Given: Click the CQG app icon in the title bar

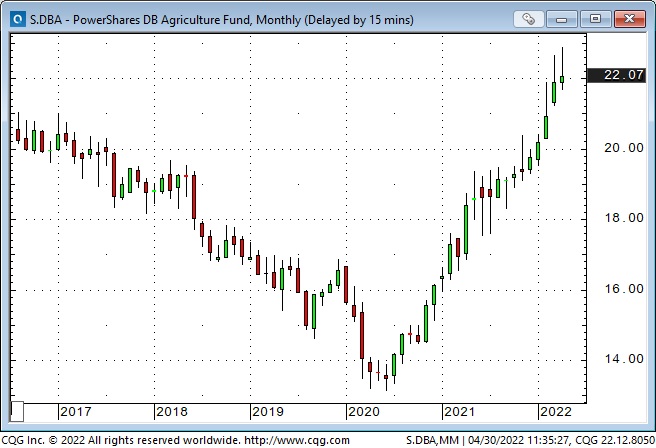Looking at the screenshot, I should [x=18, y=19].
